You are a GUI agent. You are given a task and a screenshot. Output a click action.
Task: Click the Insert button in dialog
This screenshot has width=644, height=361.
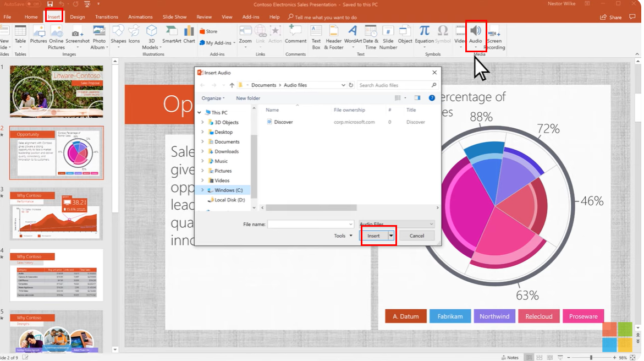point(373,236)
